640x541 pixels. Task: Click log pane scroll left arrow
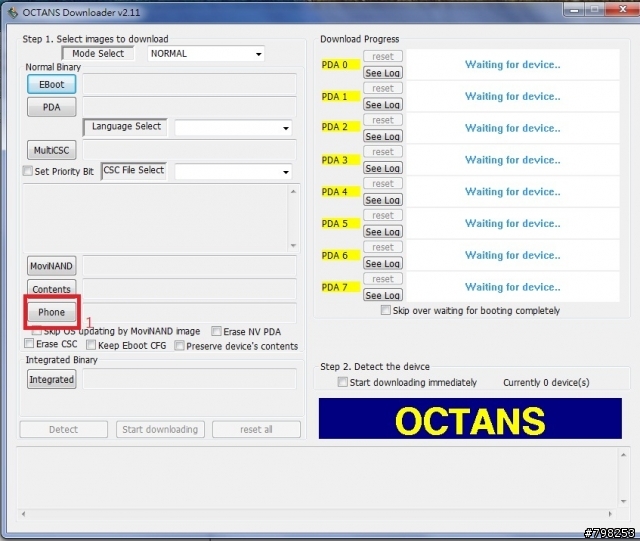tap(23, 514)
